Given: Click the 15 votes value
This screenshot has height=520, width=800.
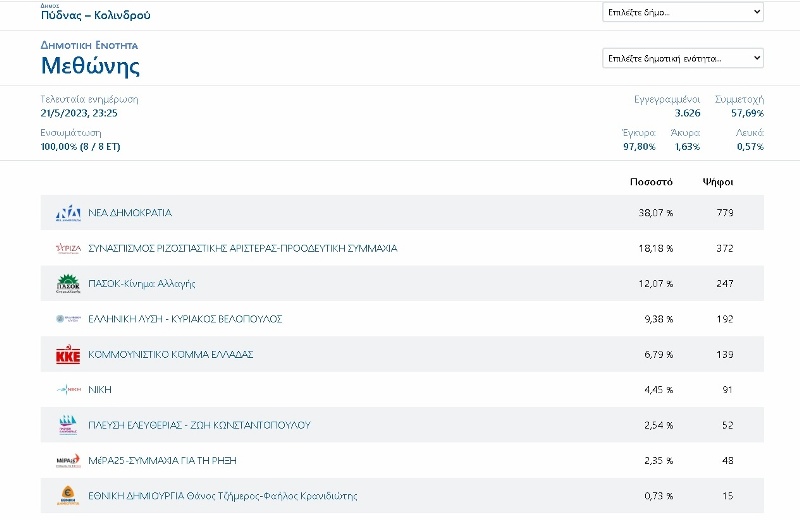Looking at the screenshot, I should pyautogui.click(x=728, y=496).
